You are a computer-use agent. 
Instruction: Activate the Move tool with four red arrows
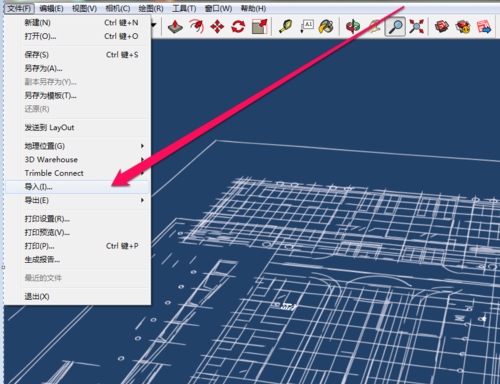click(x=217, y=27)
